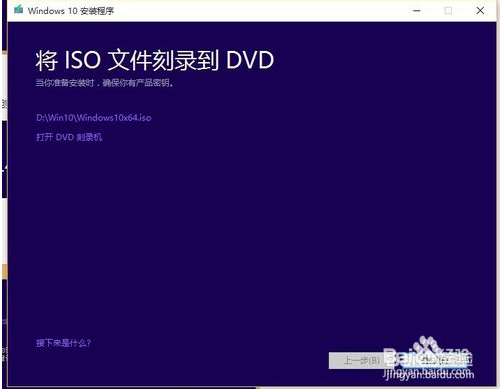The width and height of the screenshot is (500, 389).
Task: Open the 接下来是什么? help link
Action: (x=63, y=343)
